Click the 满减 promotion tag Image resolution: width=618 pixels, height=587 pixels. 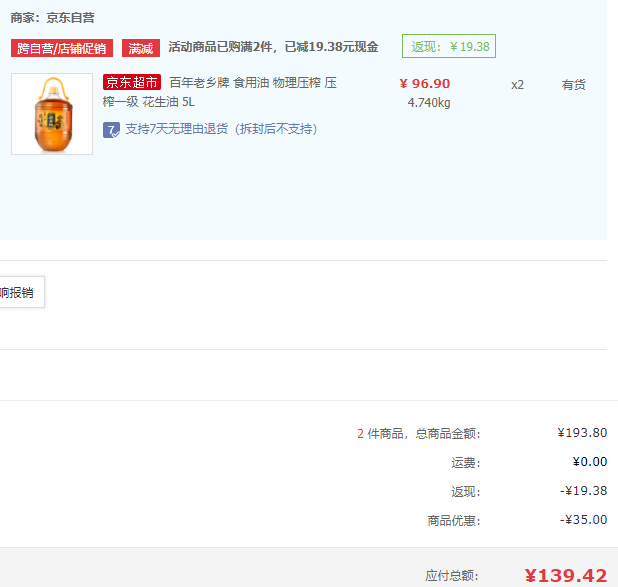tap(141, 48)
